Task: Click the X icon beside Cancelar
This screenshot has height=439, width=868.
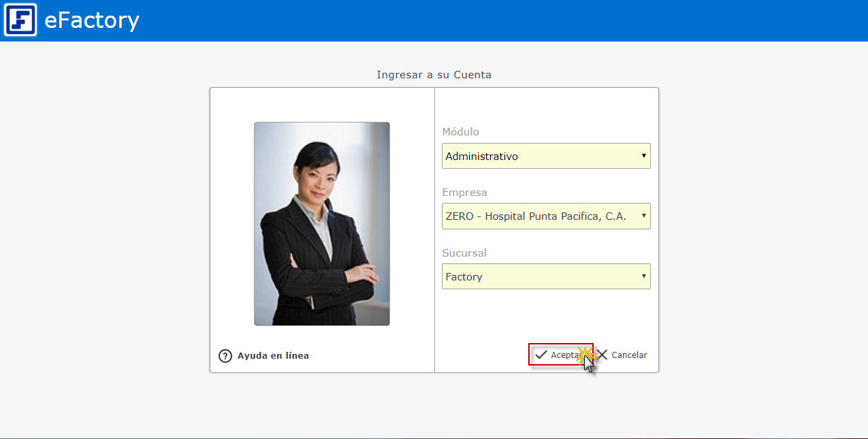Action: click(x=602, y=355)
